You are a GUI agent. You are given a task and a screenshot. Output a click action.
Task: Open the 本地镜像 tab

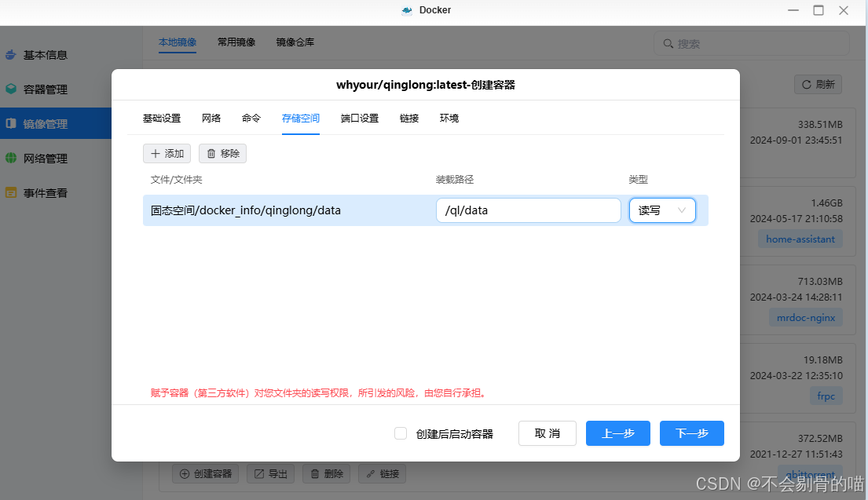[x=178, y=42]
